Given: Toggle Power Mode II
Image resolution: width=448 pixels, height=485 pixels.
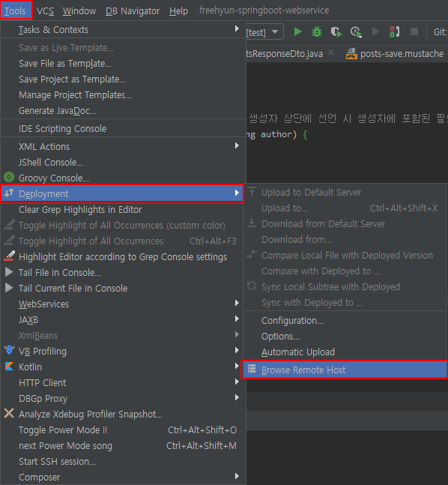Looking at the screenshot, I should pos(123,430).
